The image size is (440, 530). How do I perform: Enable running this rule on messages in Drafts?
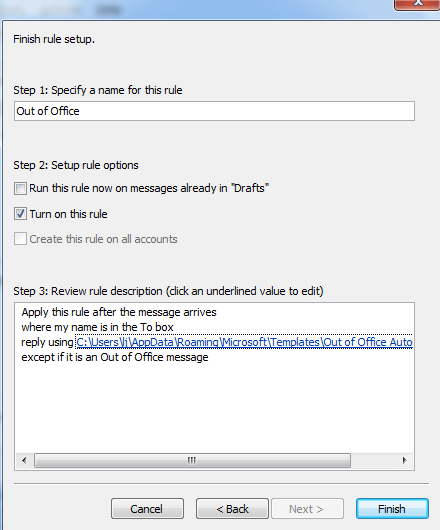coord(20,188)
